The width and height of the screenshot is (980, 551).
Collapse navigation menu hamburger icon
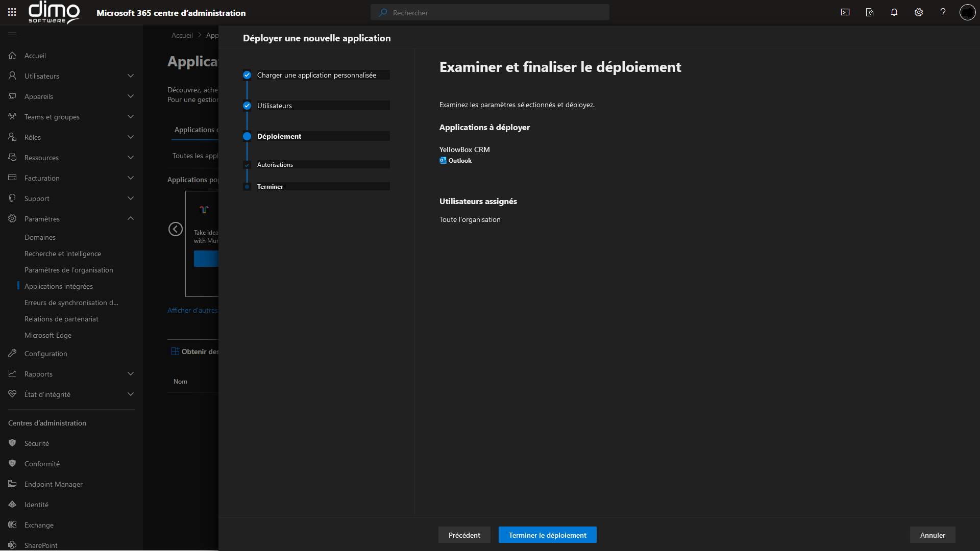click(12, 35)
